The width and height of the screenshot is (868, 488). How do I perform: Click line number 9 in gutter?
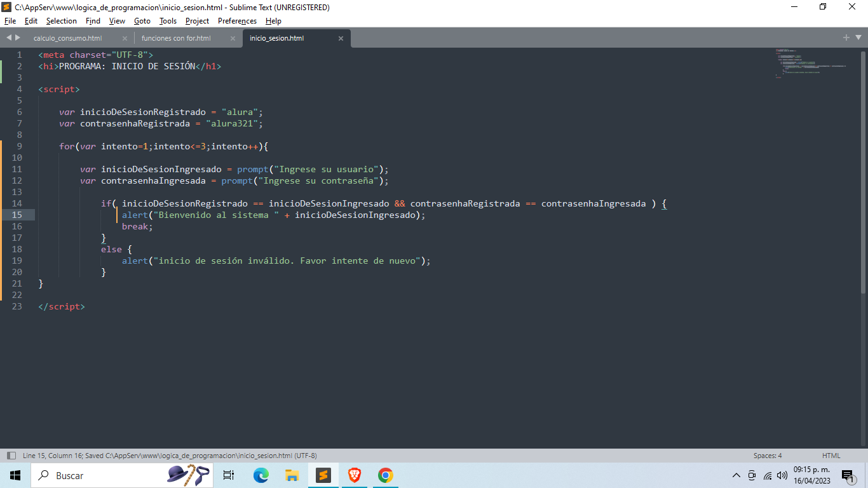(x=19, y=146)
